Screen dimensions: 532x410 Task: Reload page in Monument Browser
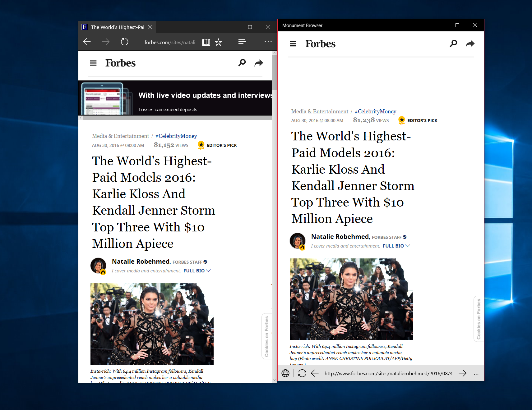click(302, 373)
